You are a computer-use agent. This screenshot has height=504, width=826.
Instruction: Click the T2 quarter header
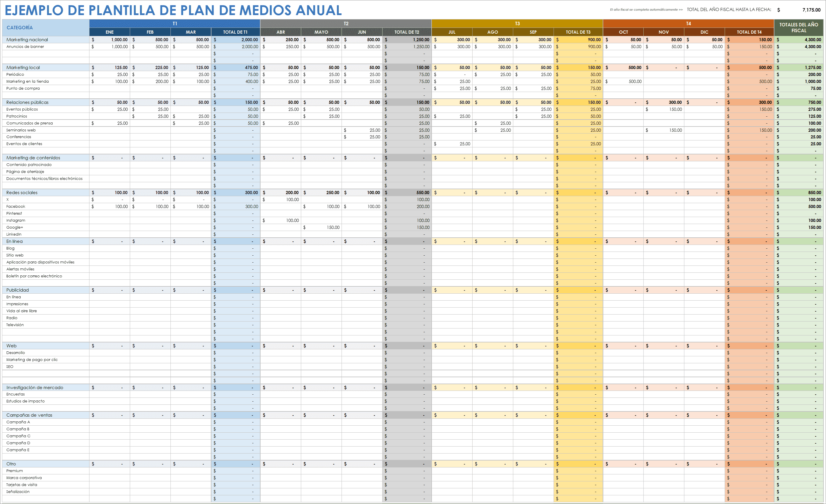346,24
